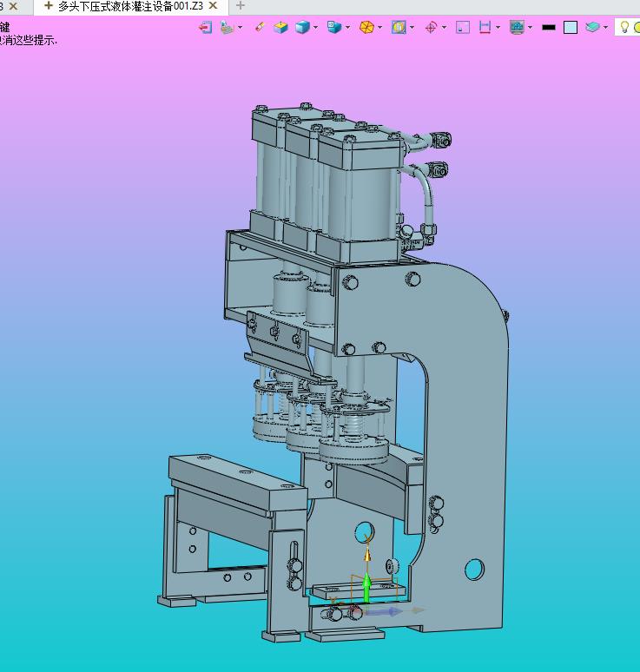Expand the monitor display icon dropdown arrow
The width and height of the screenshot is (640, 672).
[531, 28]
